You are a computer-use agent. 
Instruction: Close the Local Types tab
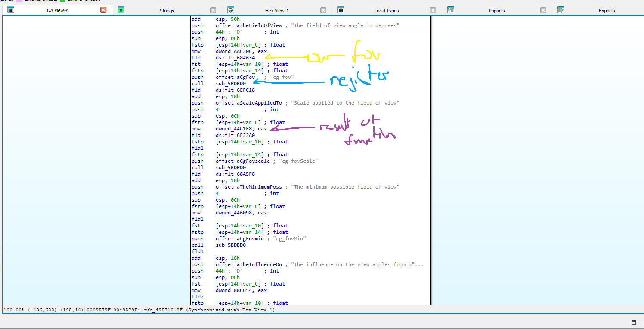(433, 10)
